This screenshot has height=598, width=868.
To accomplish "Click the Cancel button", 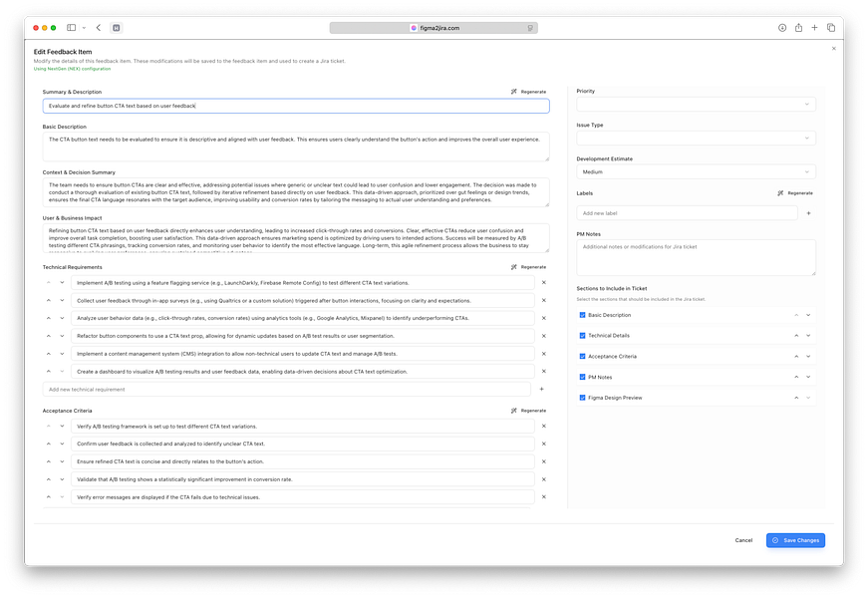I will point(743,540).
